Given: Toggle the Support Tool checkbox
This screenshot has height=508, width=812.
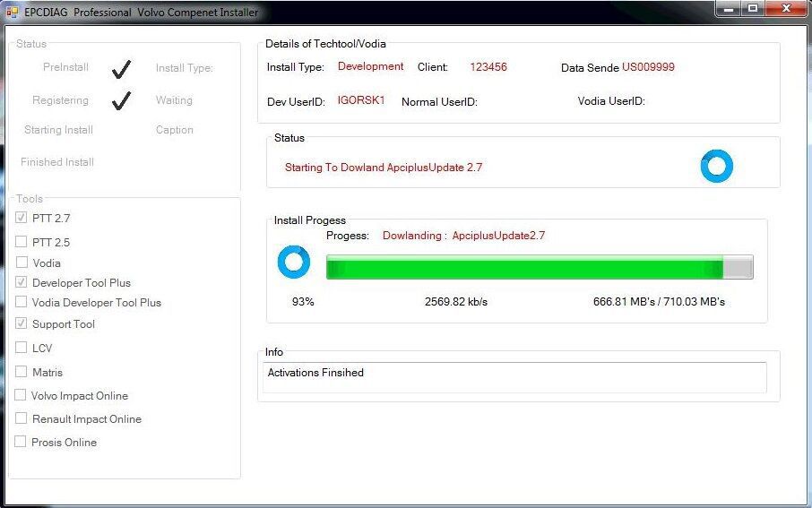Looking at the screenshot, I should [22, 323].
